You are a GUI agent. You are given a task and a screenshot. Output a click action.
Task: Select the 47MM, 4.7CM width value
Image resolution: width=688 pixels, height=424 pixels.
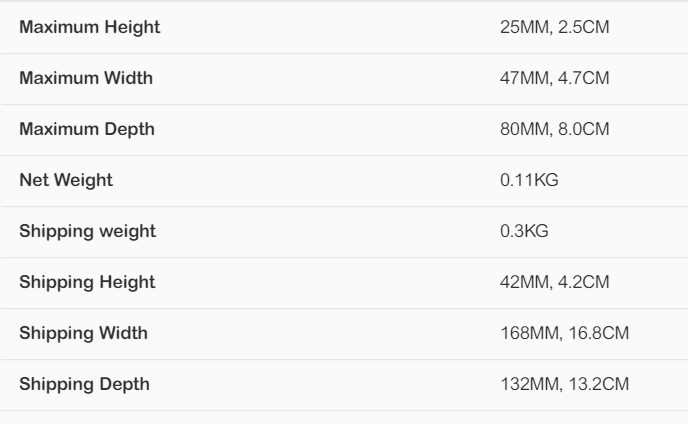pos(555,78)
